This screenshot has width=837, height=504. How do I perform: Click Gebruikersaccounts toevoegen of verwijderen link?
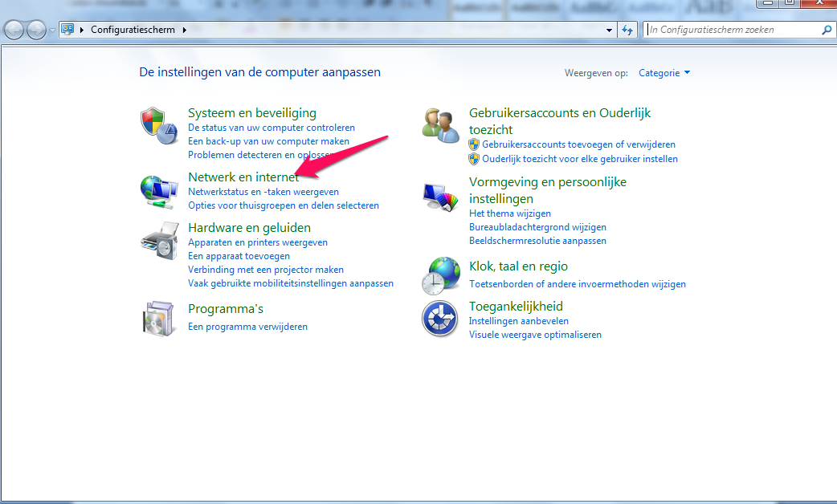[578, 144]
